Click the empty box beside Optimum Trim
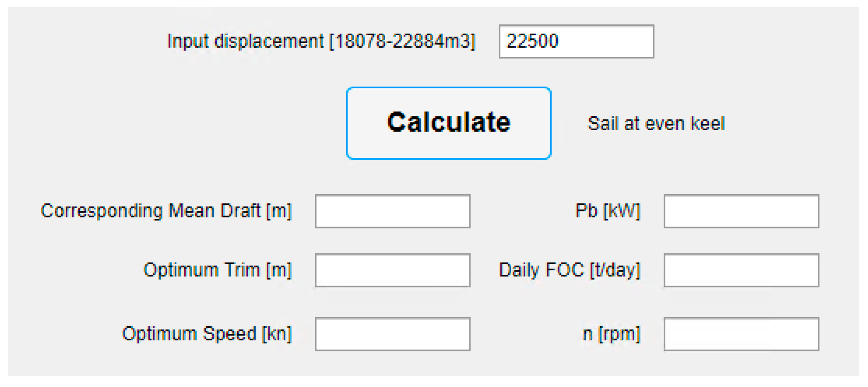Image resolution: width=868 pixels, height=387 pixels. pos(392,270)
